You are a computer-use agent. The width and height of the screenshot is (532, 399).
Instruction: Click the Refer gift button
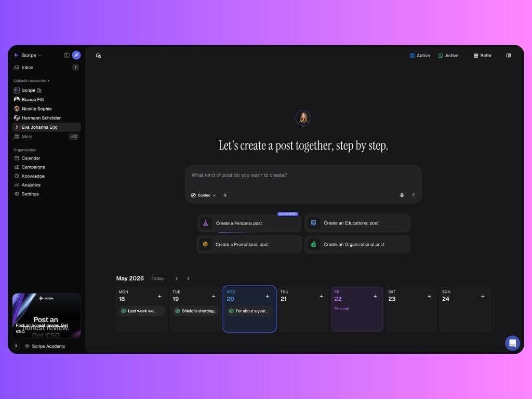(x=483, y=56)
